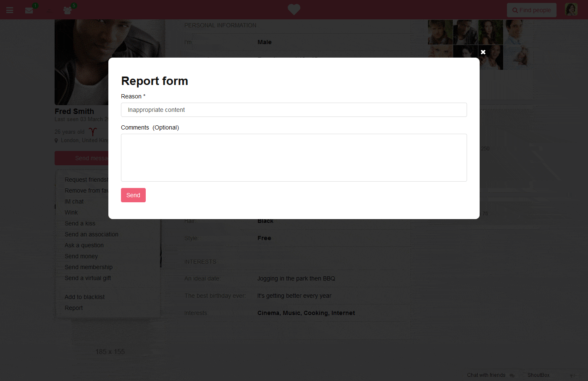
Task: Close the Report form dialog
Action: (x=483, y=52)
